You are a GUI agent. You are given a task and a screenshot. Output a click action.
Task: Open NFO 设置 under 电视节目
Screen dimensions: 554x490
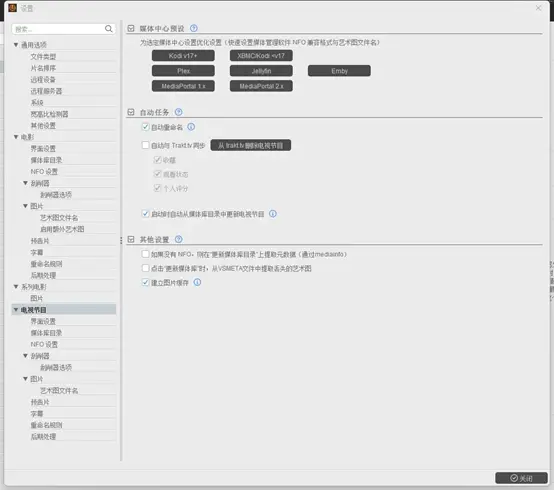(x=44, y=344)
